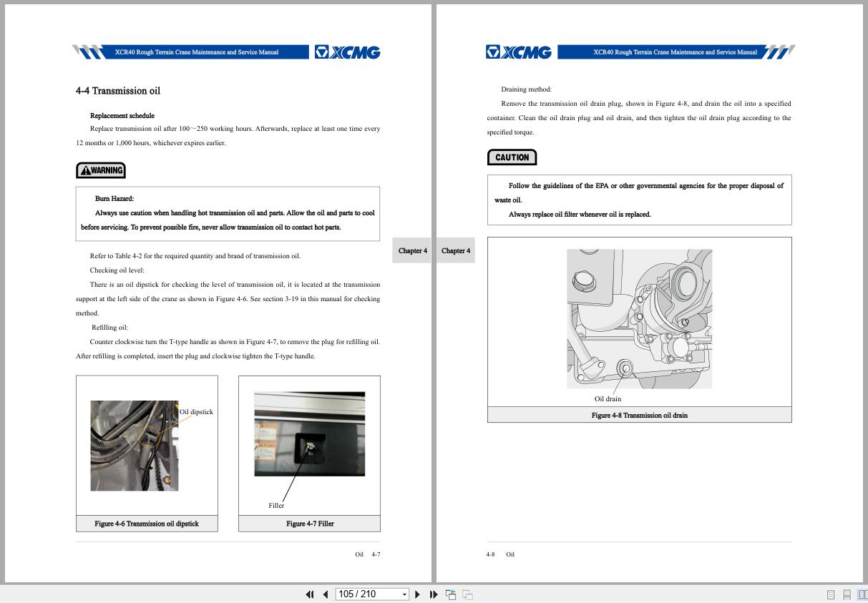Open the page number dropdown arrow
868x603 pixels.
coord(404,594)
